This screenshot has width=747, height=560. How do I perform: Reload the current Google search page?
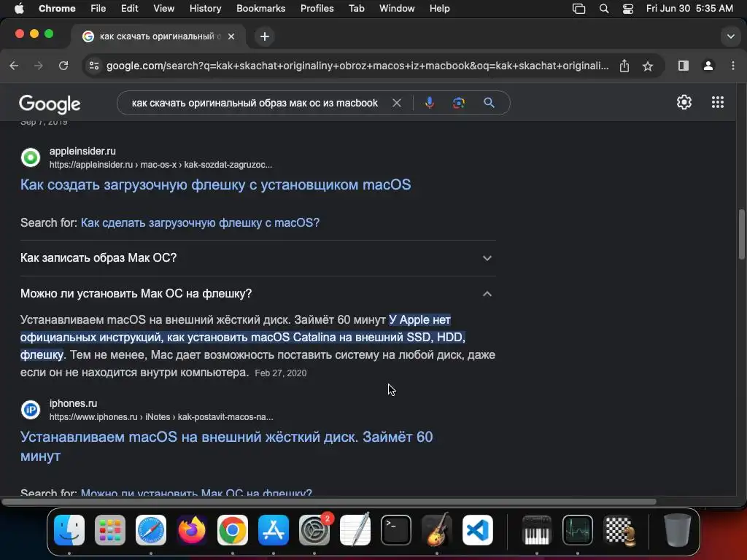pos(63,66)
